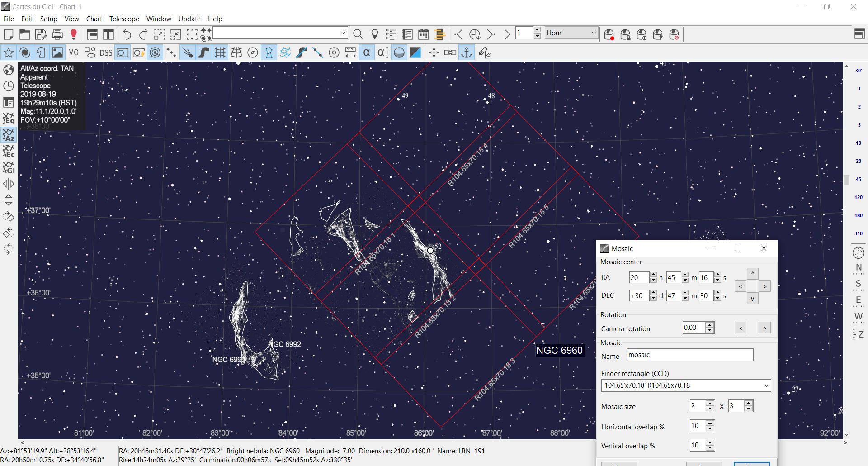The height and width of the screenshot is (466, 868).
Task: Open the DSS image download tool
Action: [x=106, y=53]
